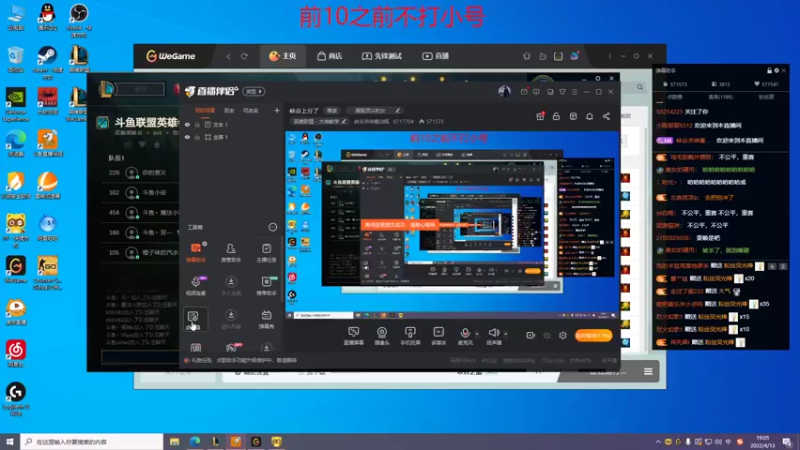Switch to the 可发言 scene tab
Viewport: 800px width, 450px height.
pyautogui.click(x=250, y=110)
